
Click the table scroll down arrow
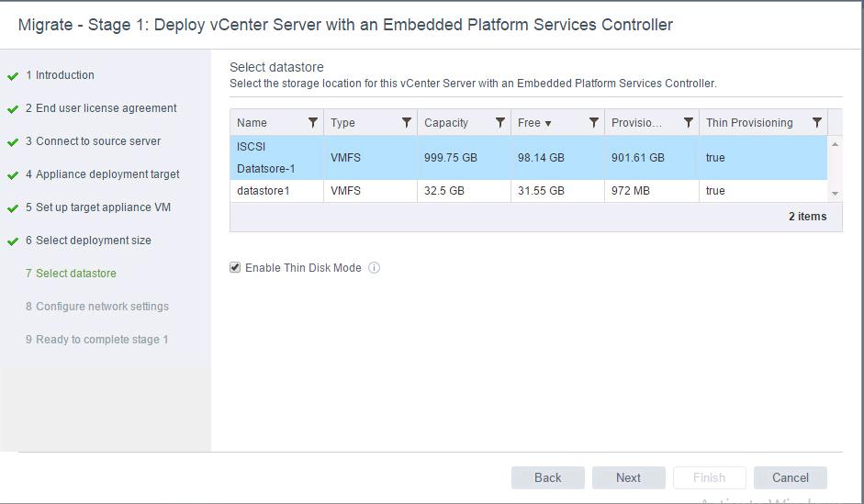click(835, 194)
